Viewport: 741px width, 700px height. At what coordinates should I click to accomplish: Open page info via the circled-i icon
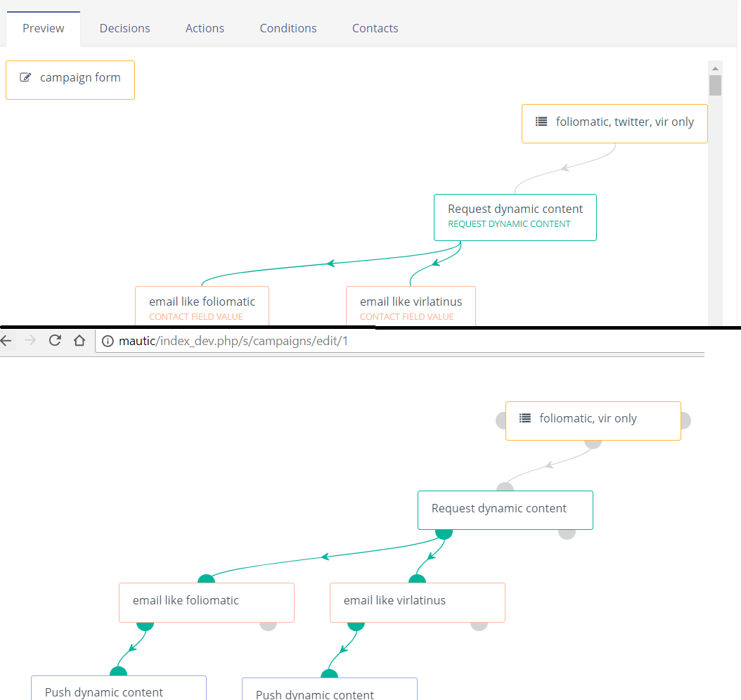(108, 341)
